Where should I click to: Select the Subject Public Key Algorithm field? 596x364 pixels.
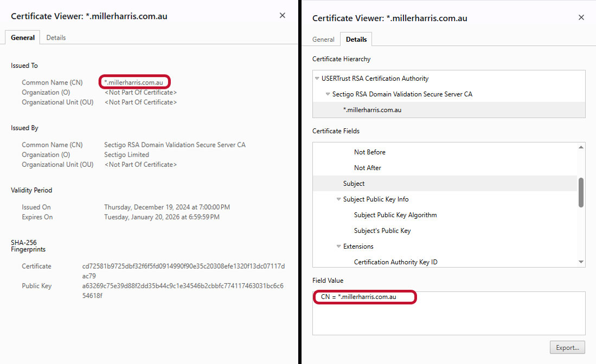[394, 214]
